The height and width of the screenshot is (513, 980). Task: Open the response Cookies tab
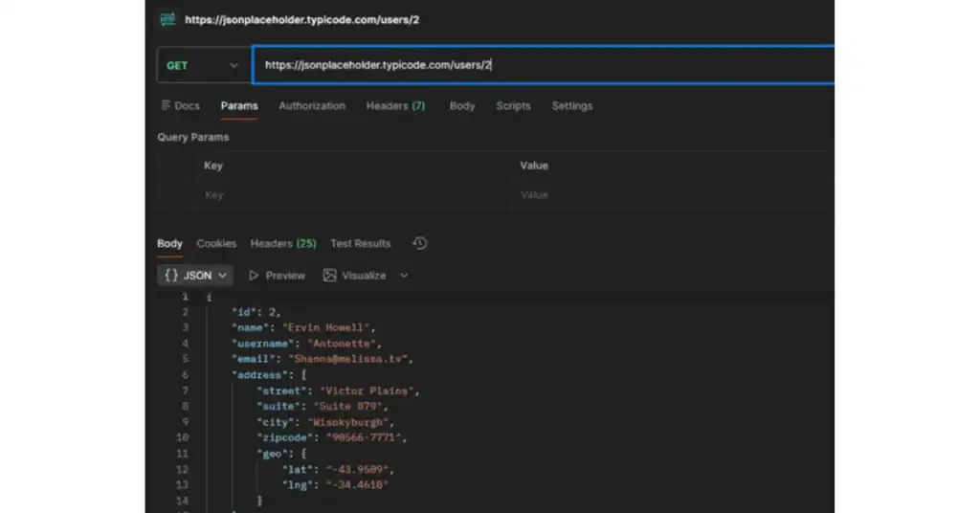(216, 244)
